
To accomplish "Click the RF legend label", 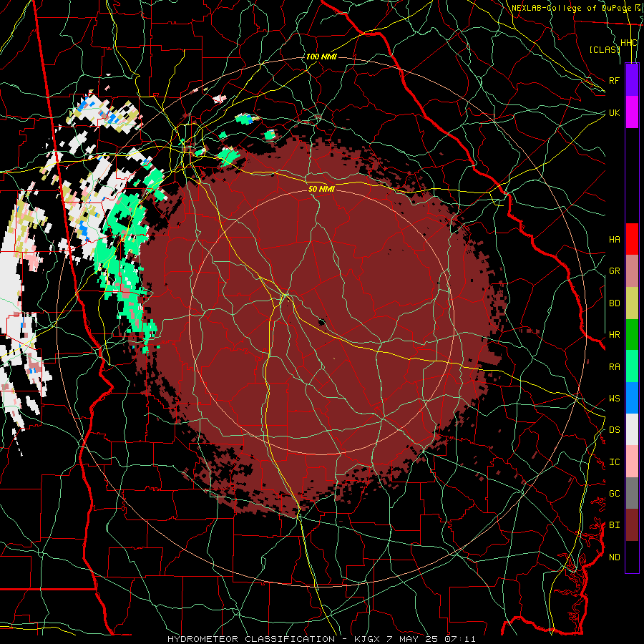I will pyautogui.click(x=615, y=80).
